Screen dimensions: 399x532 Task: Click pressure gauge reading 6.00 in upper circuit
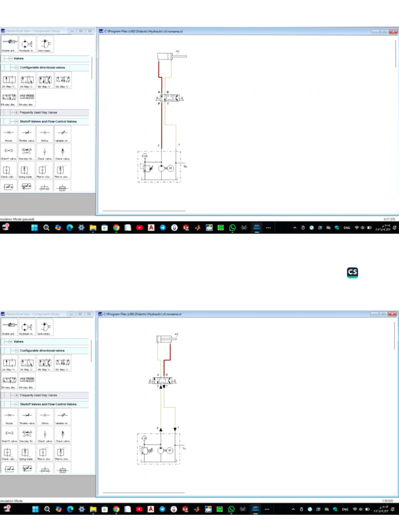click(144, 156)
